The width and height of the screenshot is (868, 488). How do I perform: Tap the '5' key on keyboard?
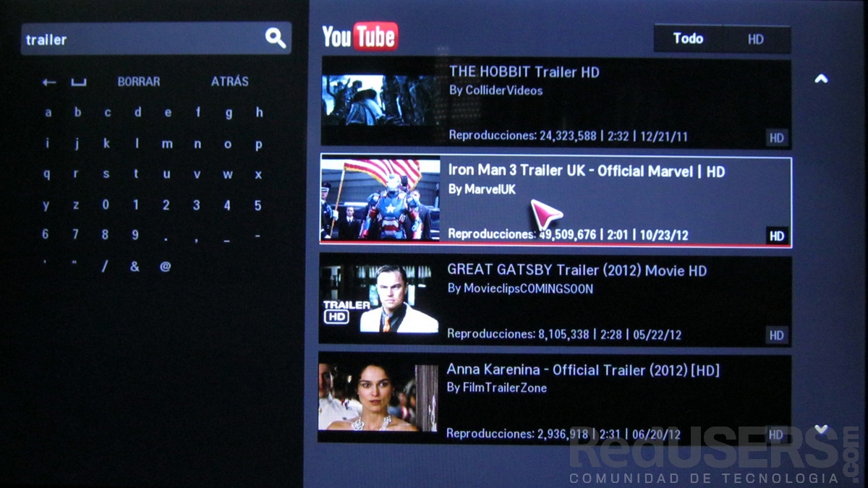pos(258,205)
